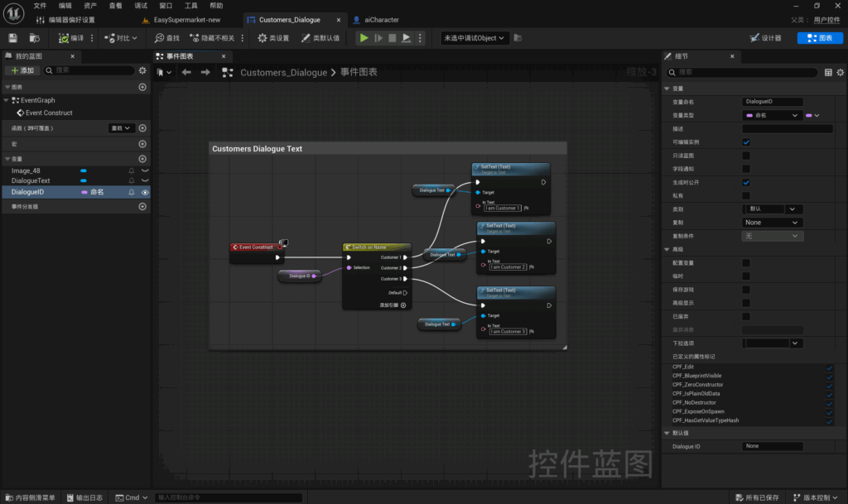This screenshot has height=504, width=848.
Task: Add new function with plus in 函数 row
Action: click(142, 128)
